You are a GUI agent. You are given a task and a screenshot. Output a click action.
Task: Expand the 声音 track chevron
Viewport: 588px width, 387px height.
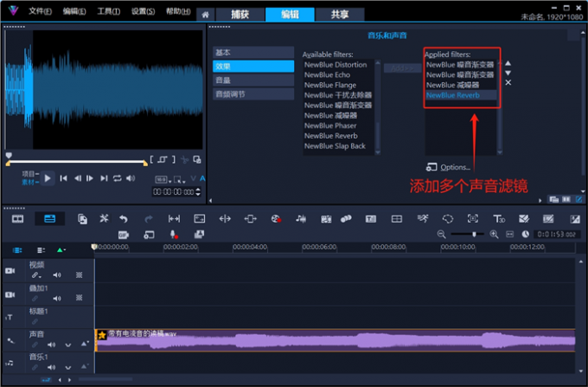tap(67, 345)
